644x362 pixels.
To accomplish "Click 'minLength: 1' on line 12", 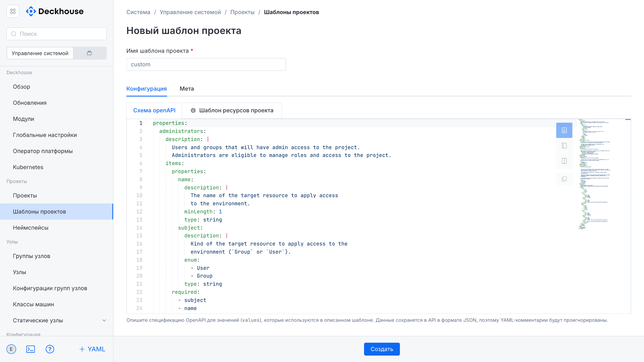I will (203, 212).
